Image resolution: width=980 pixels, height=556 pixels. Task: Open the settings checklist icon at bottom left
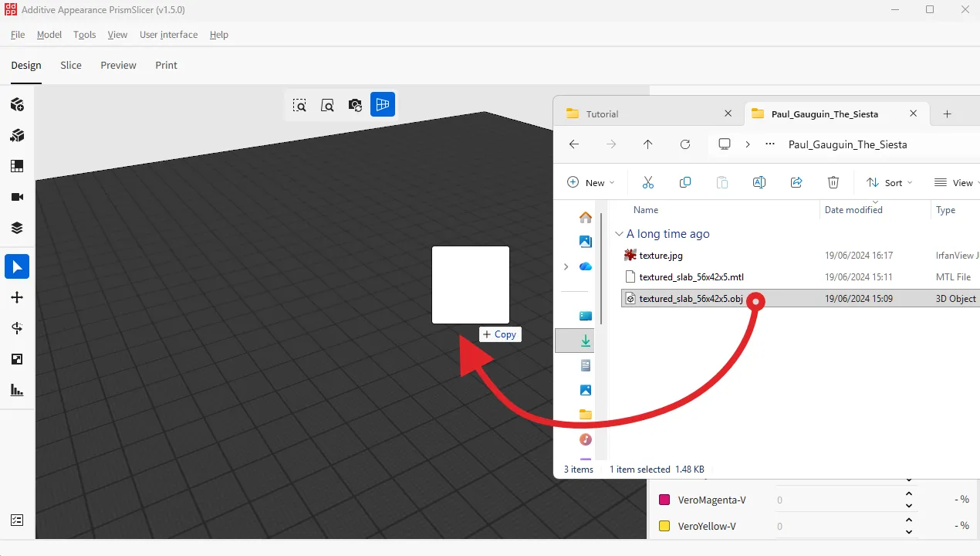tap(17, 520)
